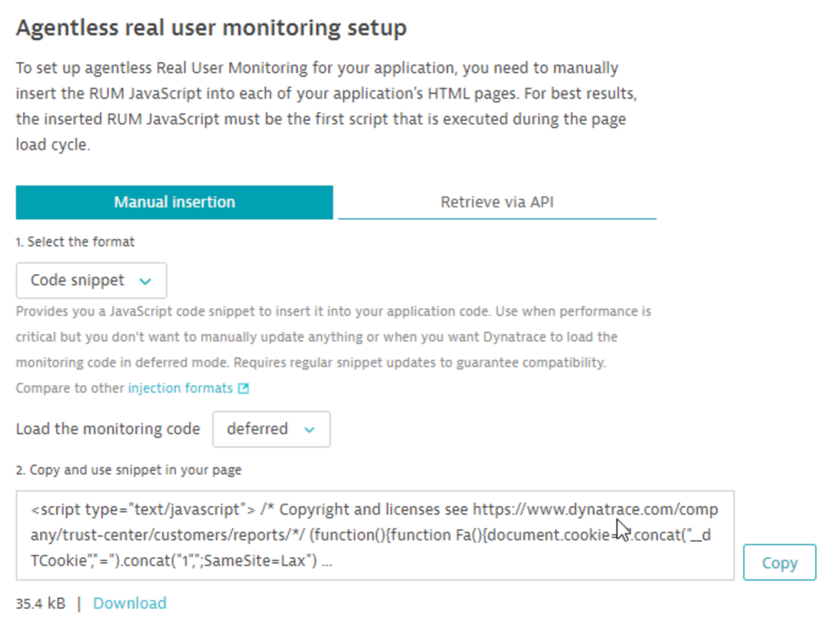Download the 35.4 kB snippet file

coord(130,603)
